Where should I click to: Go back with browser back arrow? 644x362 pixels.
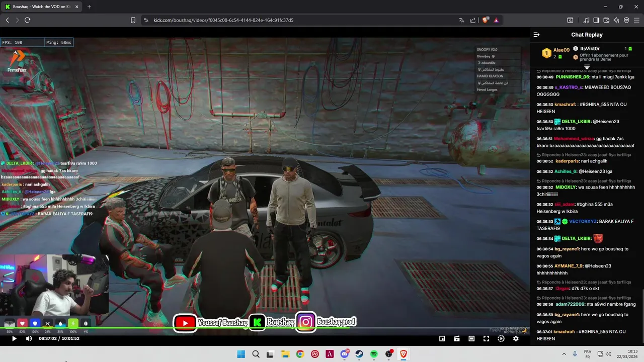(x=7, y=20)
